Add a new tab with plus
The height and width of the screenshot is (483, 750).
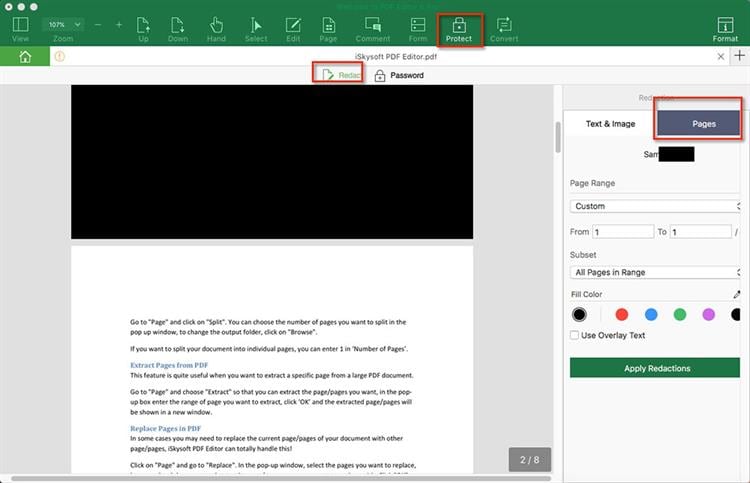click(x=739, y=55)
